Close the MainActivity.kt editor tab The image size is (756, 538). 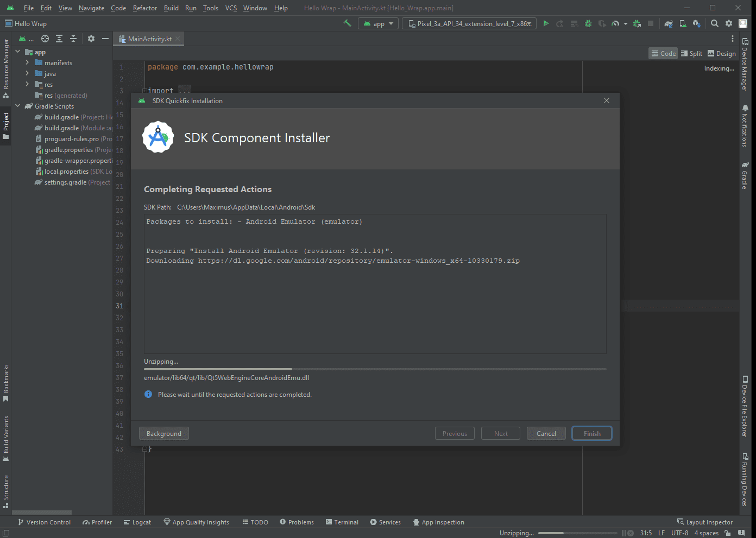178,39
